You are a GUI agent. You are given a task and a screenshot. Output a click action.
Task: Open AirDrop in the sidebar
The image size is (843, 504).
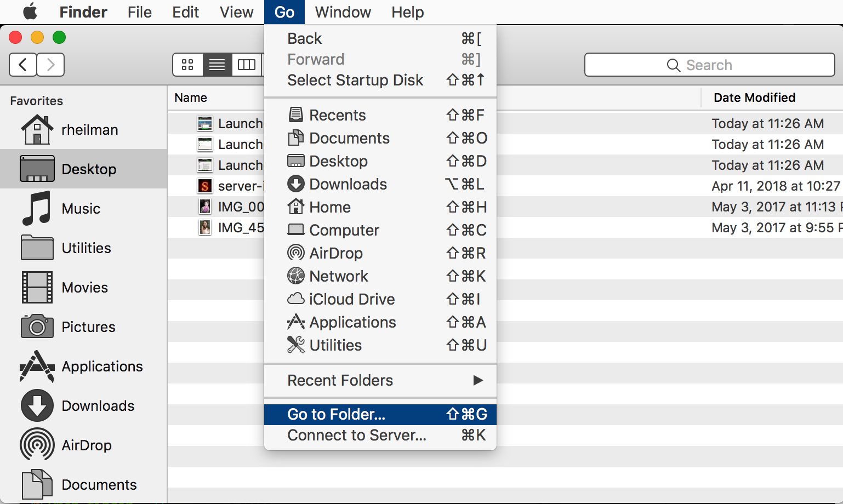coord(83,445)
